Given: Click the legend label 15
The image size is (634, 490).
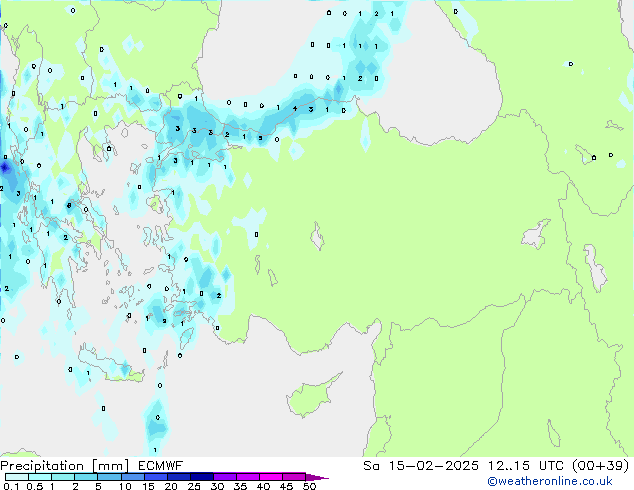Looking at the screenshot, I should pyautogui.click(x=148, y=486).
